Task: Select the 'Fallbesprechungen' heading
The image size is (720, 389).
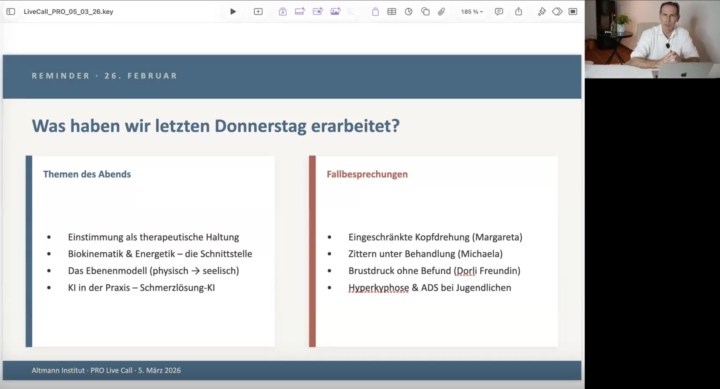Action: 367,174
